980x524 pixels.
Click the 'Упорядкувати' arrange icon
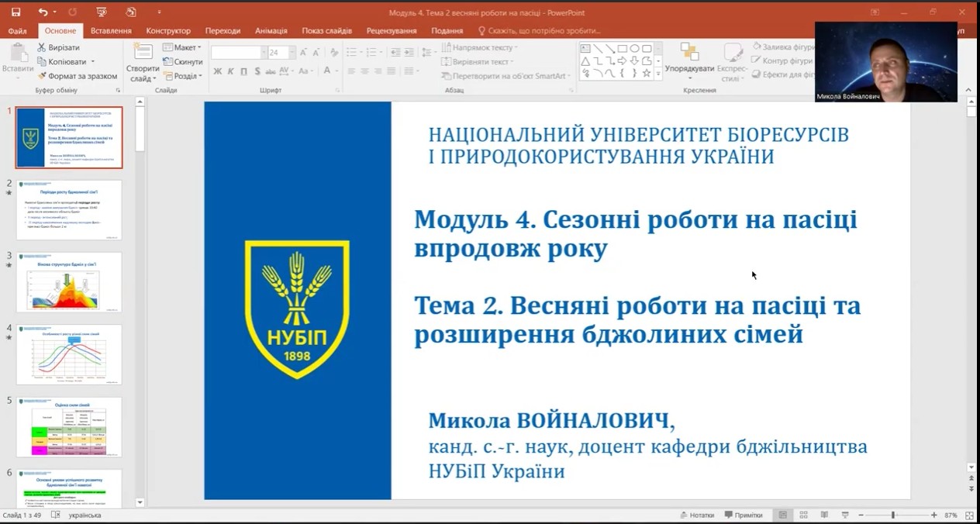click(x=688, y=53)
